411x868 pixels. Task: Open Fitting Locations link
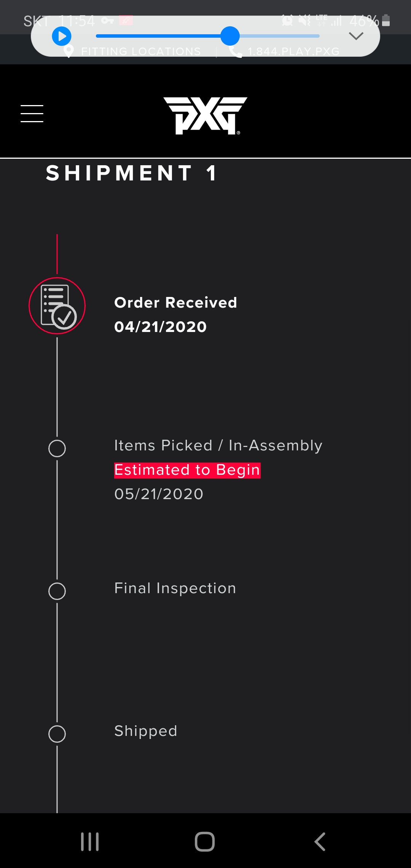point(141,52)
